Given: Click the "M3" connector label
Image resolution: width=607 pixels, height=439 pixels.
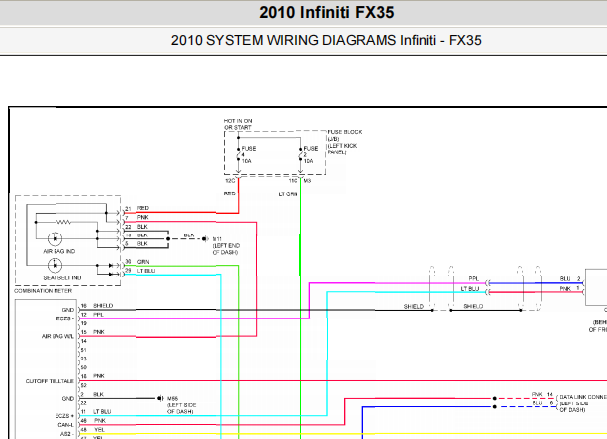Looking at the screenshot, I should pos(307,181).
